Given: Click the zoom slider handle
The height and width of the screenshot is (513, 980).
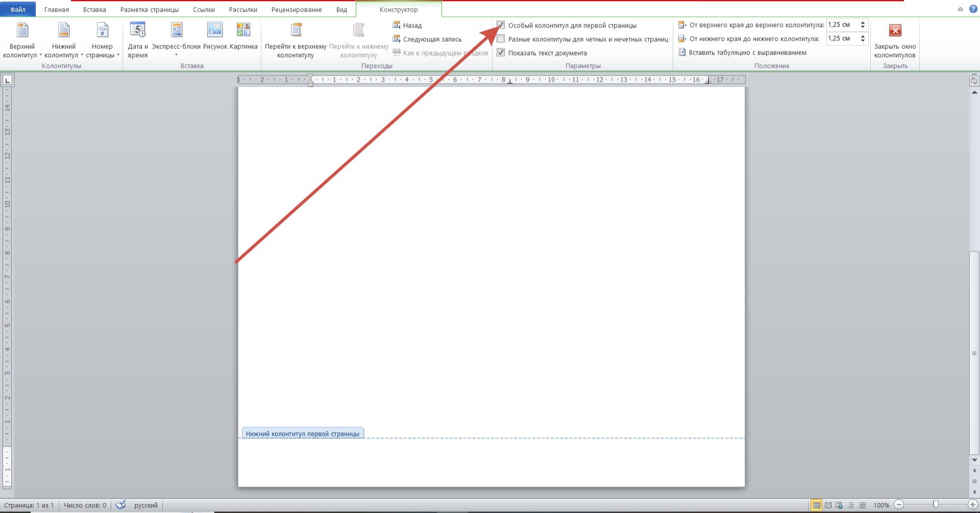Looking at the screenshot, I should pos(936,505).
